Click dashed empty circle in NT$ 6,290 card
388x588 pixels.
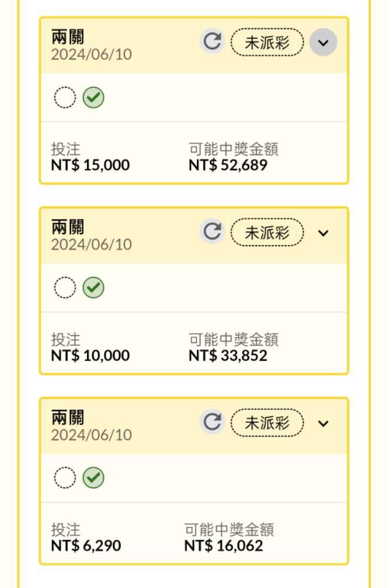[65, 478]
